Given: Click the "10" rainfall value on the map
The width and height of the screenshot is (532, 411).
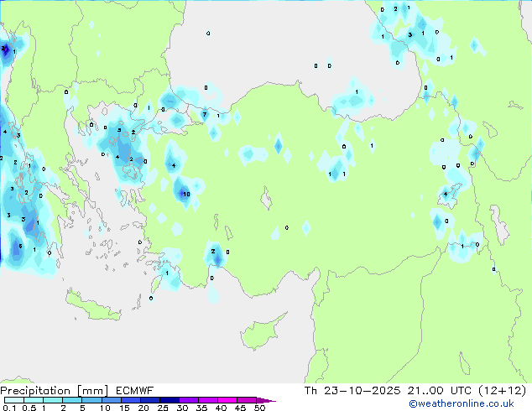Looking at the screenshot, I should [x=185, y=195].
